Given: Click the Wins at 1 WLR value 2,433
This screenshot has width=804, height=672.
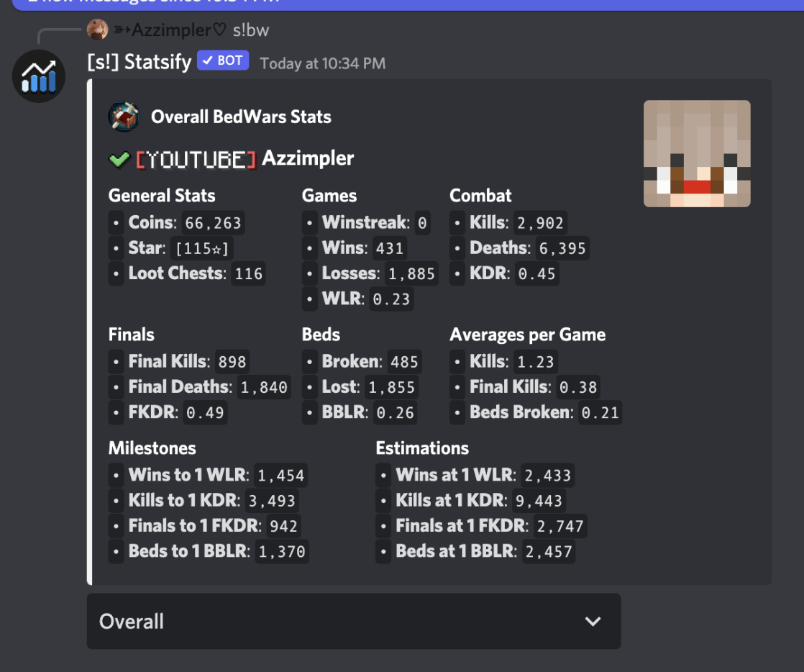Looking at the screenshot, I should click(x=547, y=476).
